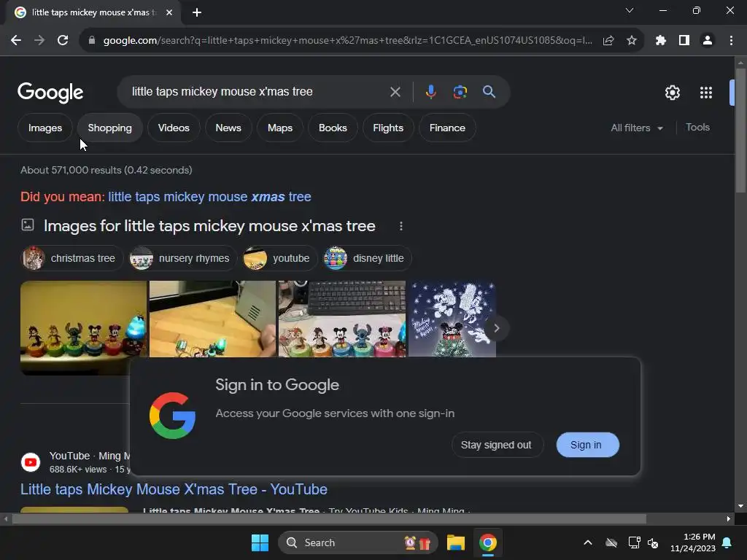
Task: Open the Google apps grid
Action: coord(706,93)
